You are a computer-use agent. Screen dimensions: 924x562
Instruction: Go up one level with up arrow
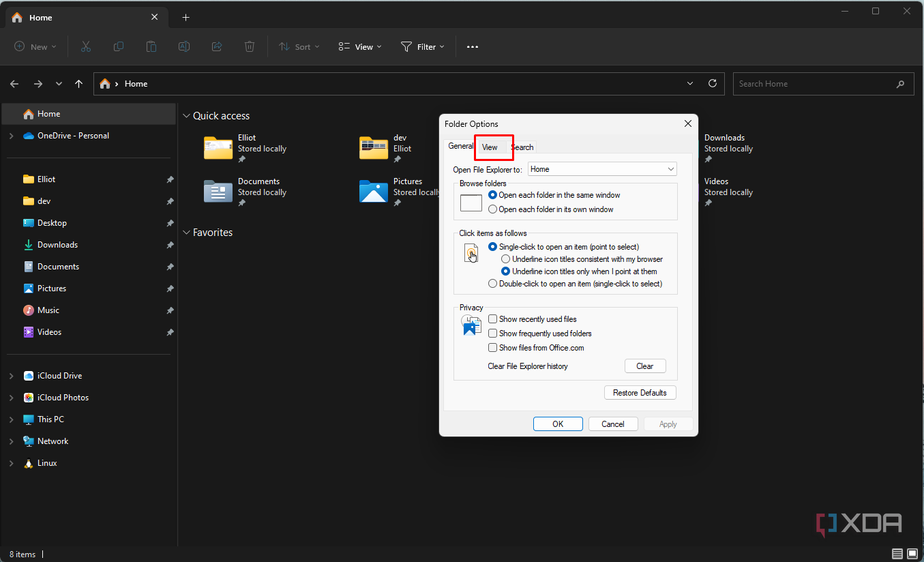pos(79,84)
